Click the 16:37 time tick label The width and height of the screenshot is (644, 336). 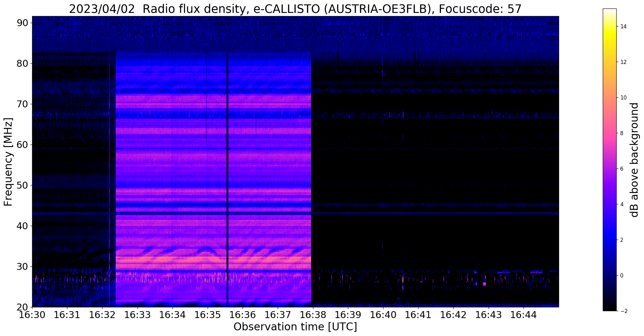tap(278, 314)
